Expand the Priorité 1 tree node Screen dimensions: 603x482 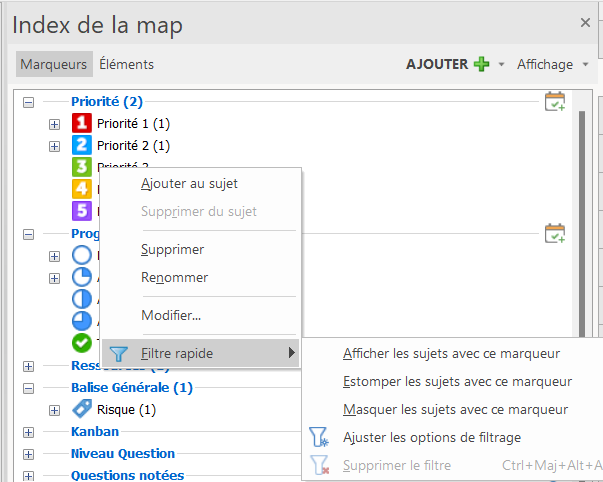[x=54, y=124]
